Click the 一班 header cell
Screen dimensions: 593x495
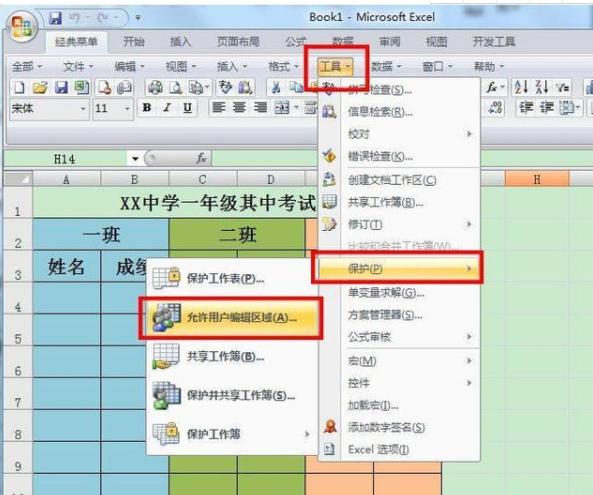pyautogui.click(x=101, y=234)
